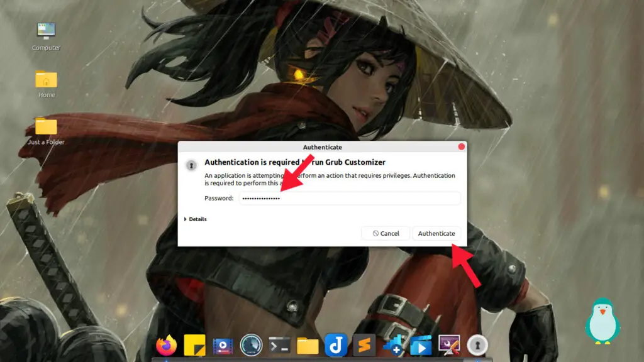Click the penguin mascot on the desktop
Image resolution: width=644 pixels, height=362 pixels.
click(602, 321)
